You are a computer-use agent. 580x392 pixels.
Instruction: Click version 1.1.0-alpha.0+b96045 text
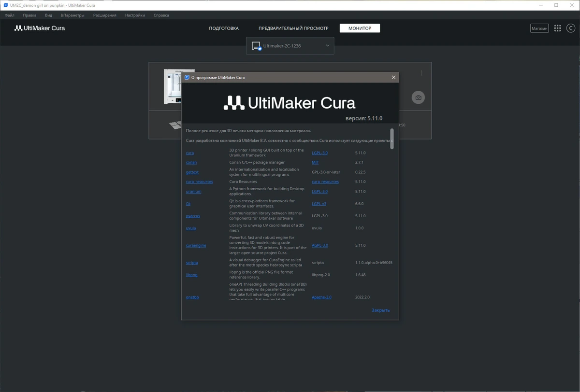pos(374,263)
